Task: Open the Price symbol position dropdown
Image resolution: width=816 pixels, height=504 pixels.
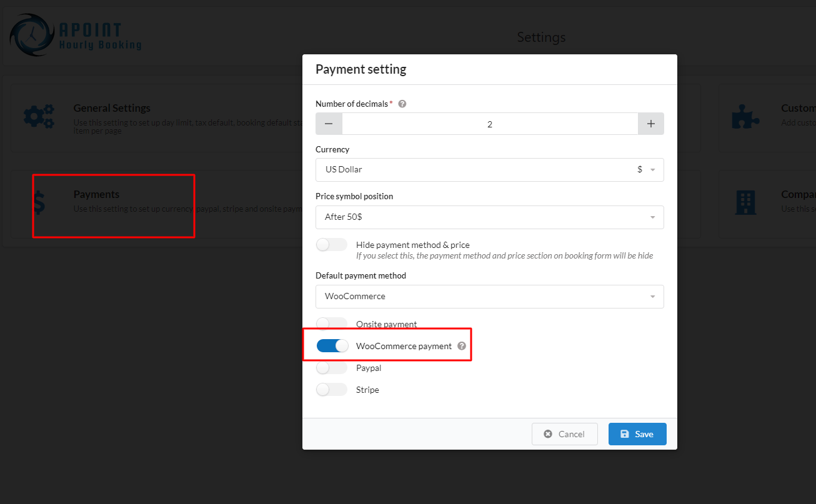Action: click(490, 217)
